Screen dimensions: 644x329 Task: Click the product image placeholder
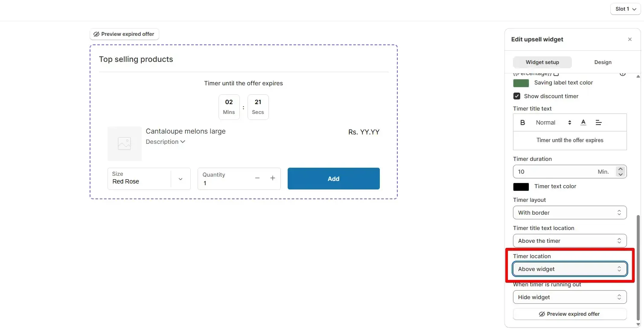tap(124, 143)
